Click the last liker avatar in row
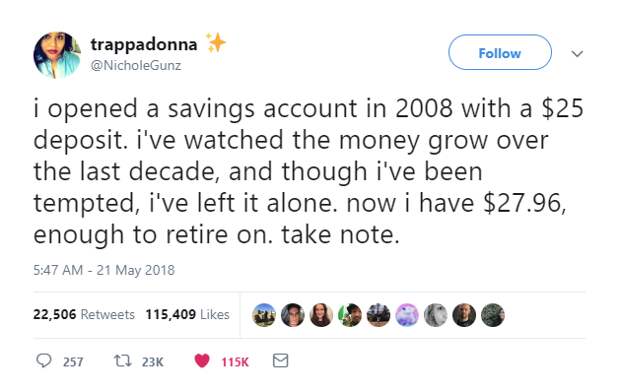The height and width of the screenshot is (392, 620). [x=493, y=315]
